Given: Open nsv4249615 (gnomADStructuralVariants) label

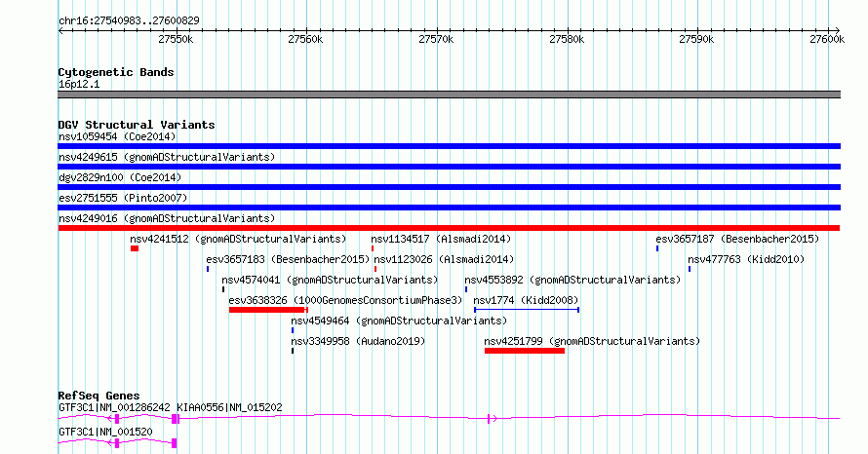Looking at the screenshot, I should (x=167, y=157).
